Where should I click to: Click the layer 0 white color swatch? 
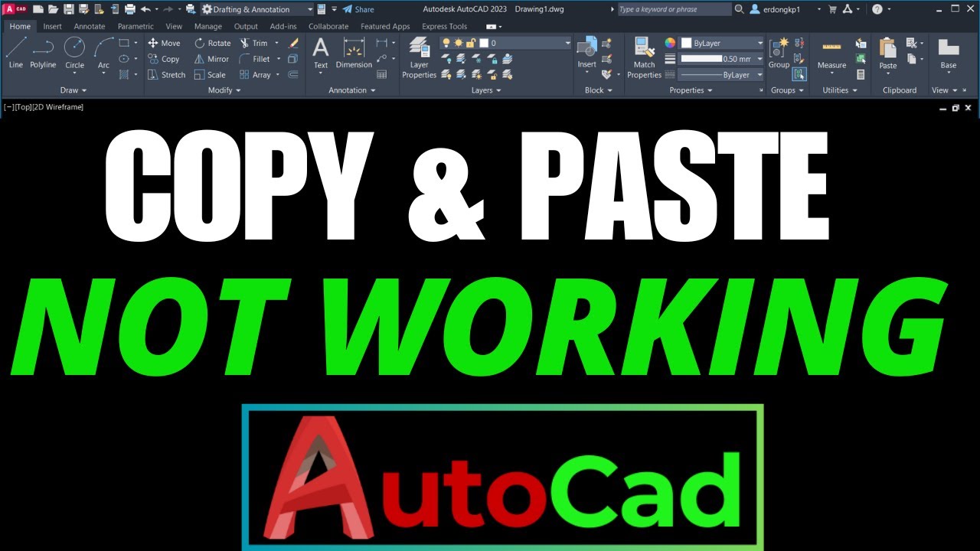[x=484, y=43]
